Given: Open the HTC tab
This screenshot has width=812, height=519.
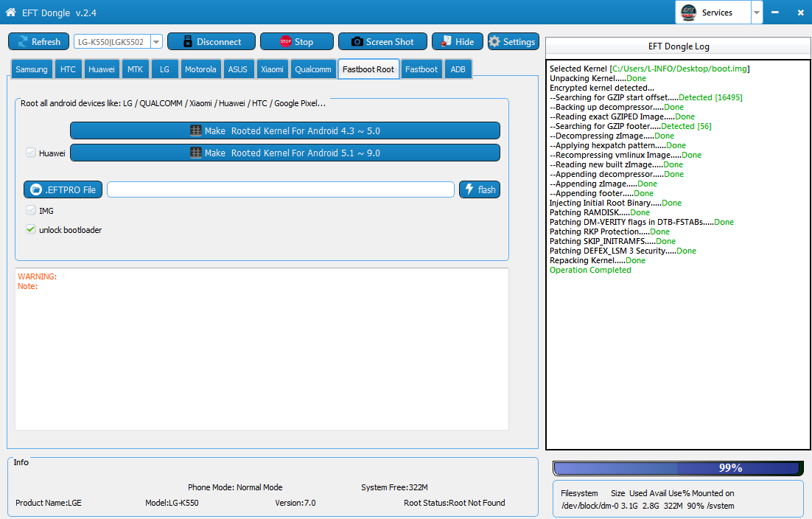Looking at the screenshot, I should [x=68, y=69].
